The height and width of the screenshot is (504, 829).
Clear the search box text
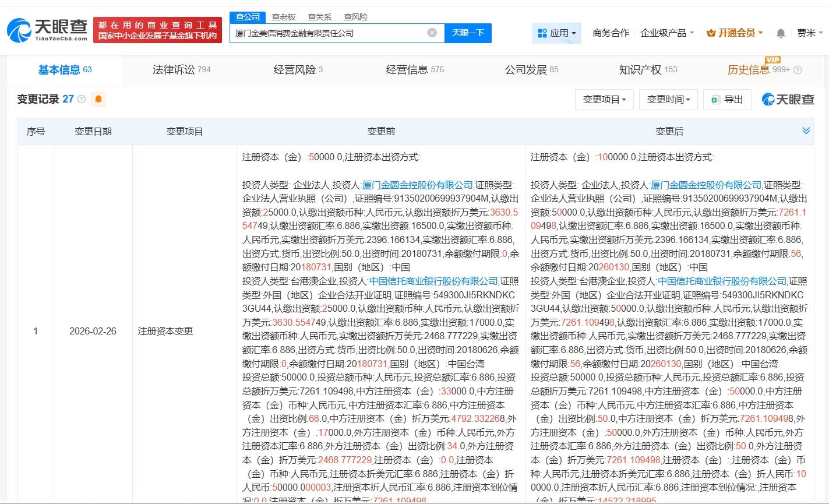pyautogui.click(x=432, y=33)
